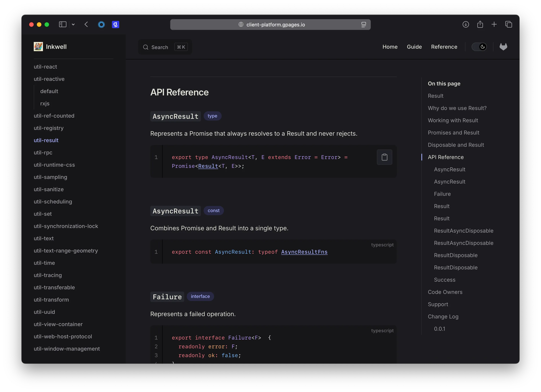Click the Inkwell logo image
Screen dimensions: 541x392
[38, 47]
